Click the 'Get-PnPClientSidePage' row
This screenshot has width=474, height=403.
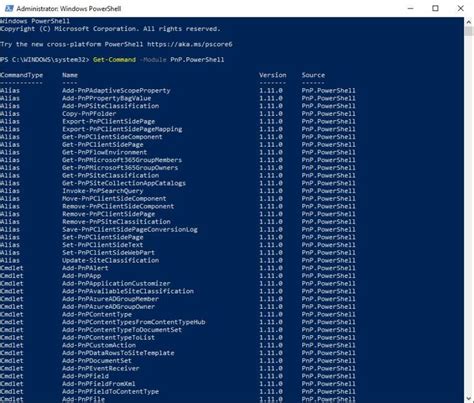(103, 145)
